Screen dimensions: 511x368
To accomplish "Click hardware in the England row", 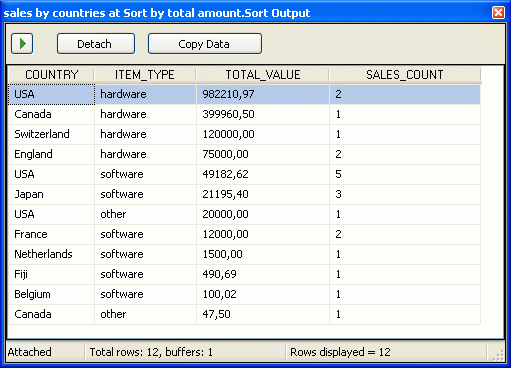I will [145, 154].
